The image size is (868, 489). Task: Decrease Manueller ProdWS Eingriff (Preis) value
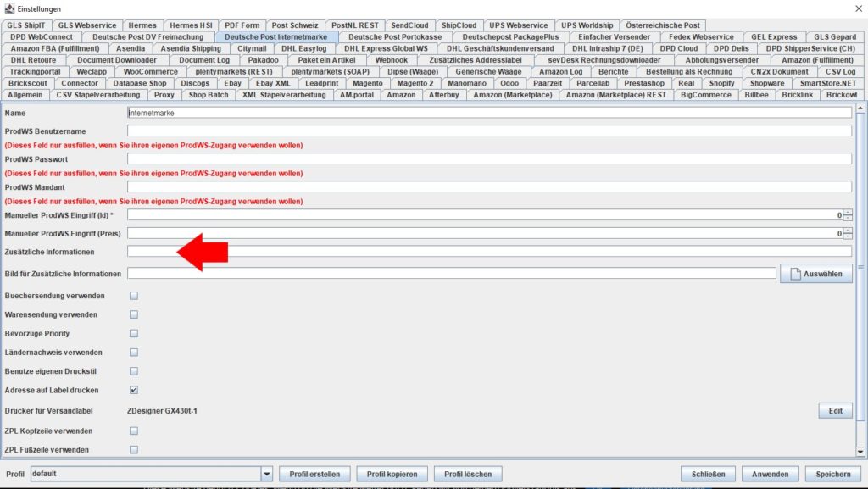[848, 236]
